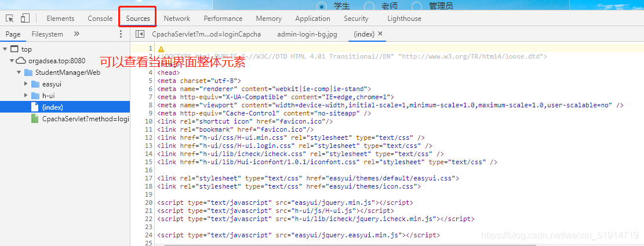The width and height of the screenshot is (644, 246).
Task: Select the 学生 radio button
Action: click(x=322, y=6)
